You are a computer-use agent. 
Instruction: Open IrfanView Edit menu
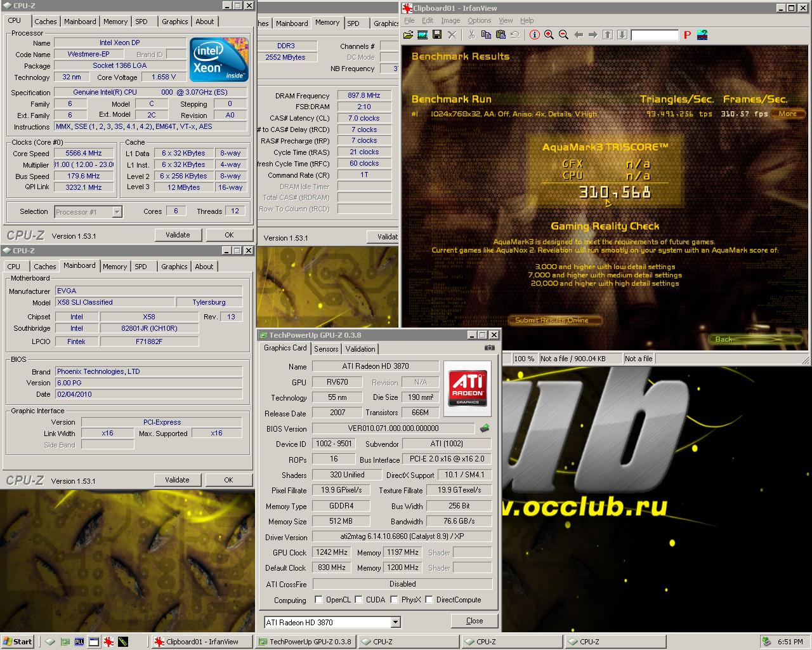coord(428,20)
